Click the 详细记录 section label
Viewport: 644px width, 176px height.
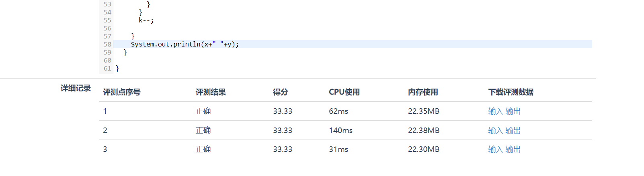click(x=76, y=88)
